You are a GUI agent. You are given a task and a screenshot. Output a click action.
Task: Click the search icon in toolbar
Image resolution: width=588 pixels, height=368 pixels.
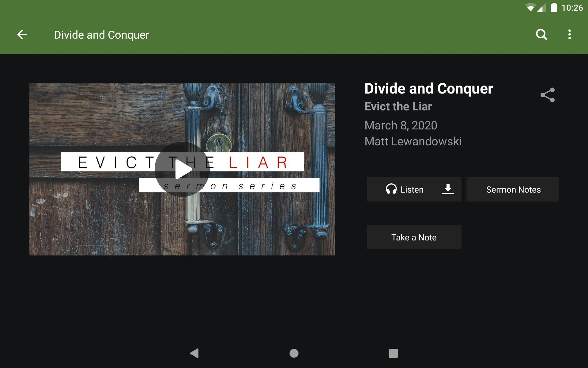541,35
